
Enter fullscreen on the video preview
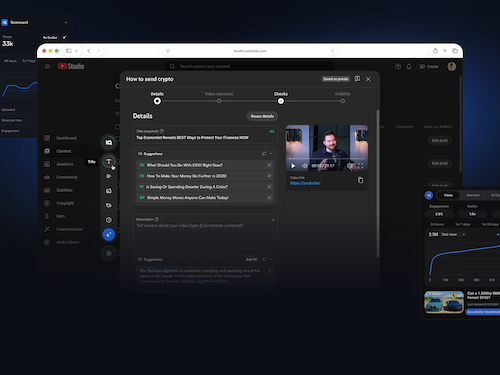click(361, 166)
